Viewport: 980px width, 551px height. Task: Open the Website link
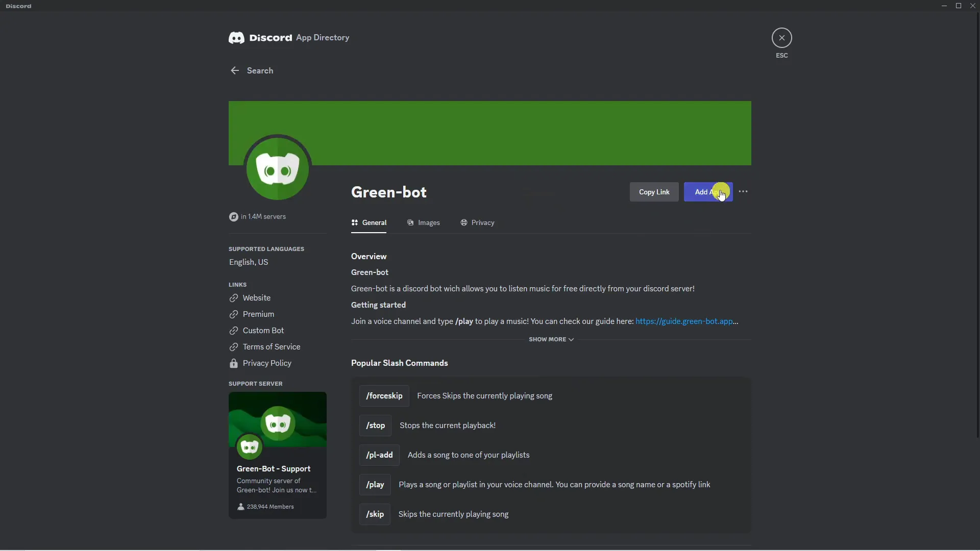(x=257, y=298)
